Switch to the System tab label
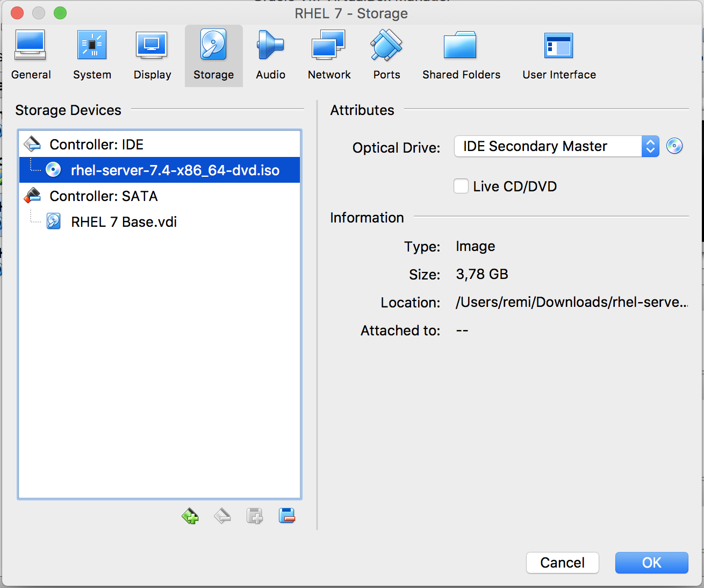This screenshot has height=588, width=704. pyautogui.click(x=92, y=75)
